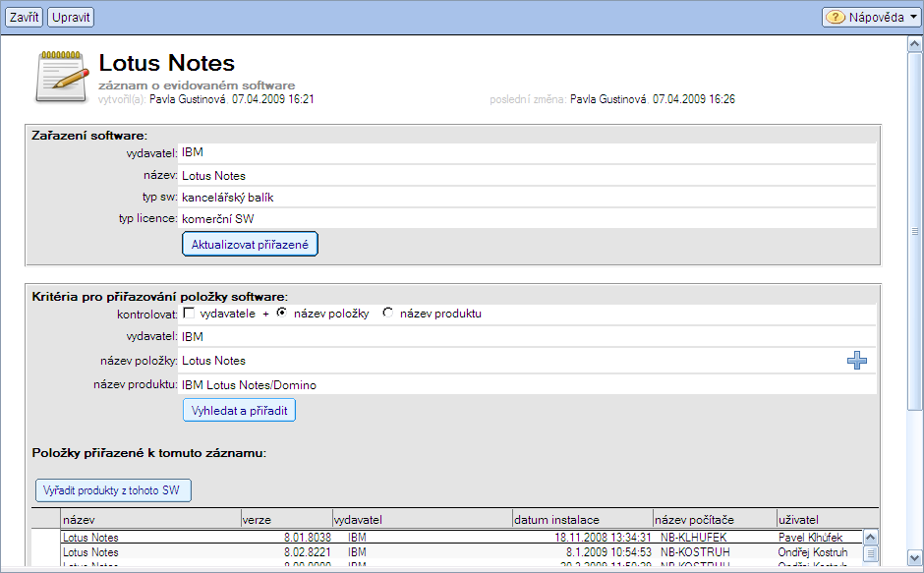
Task: Sort table by the verze column header
Action: [x=287, y=519]
